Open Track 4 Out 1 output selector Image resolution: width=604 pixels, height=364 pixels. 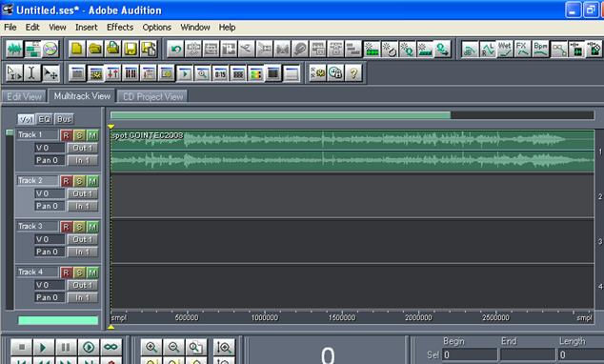(x=83, y=285)
